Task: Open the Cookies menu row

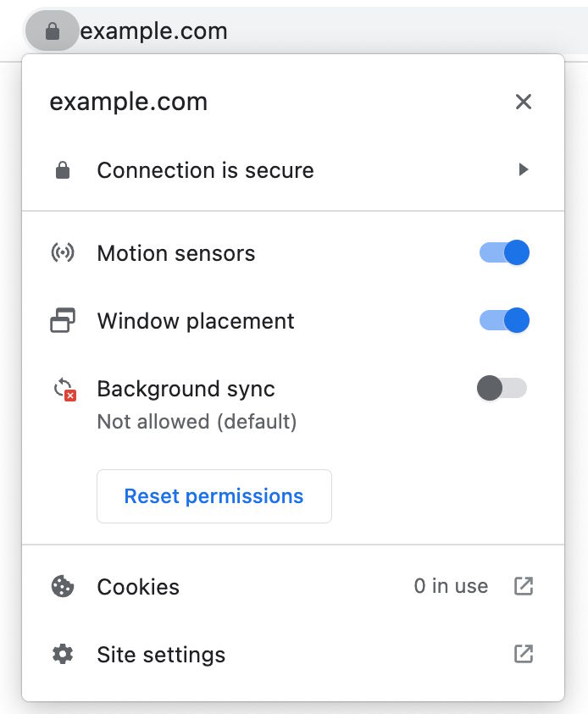Action: pos(138,587)
